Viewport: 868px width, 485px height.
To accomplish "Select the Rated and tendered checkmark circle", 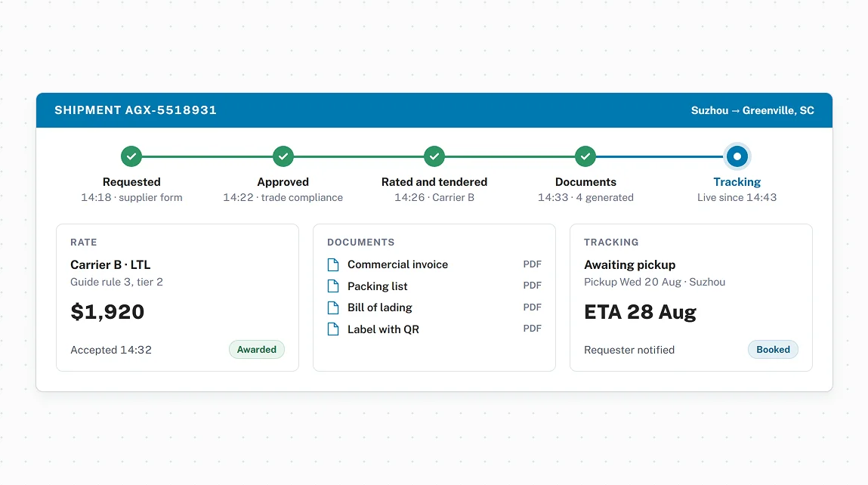I will tap(434, 156).
